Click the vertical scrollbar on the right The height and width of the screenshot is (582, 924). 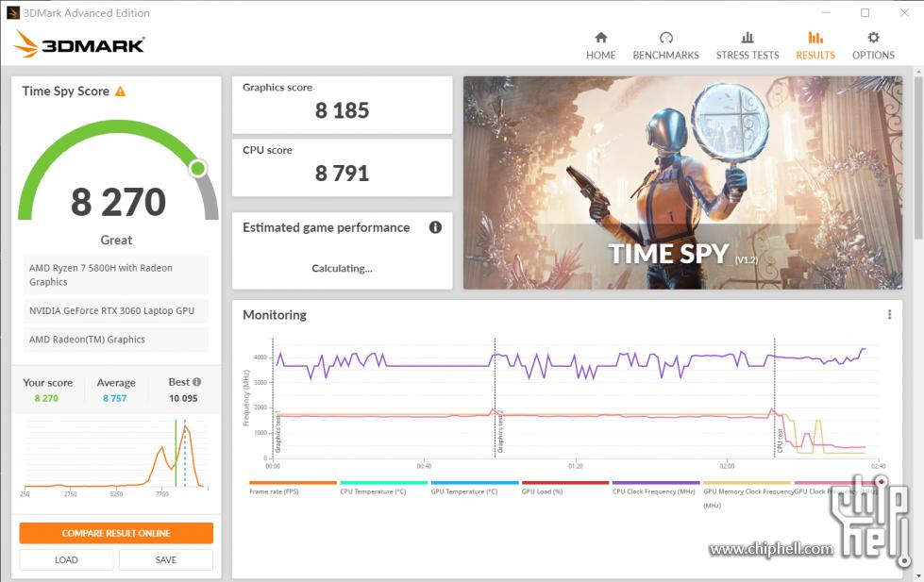[918, 159]
